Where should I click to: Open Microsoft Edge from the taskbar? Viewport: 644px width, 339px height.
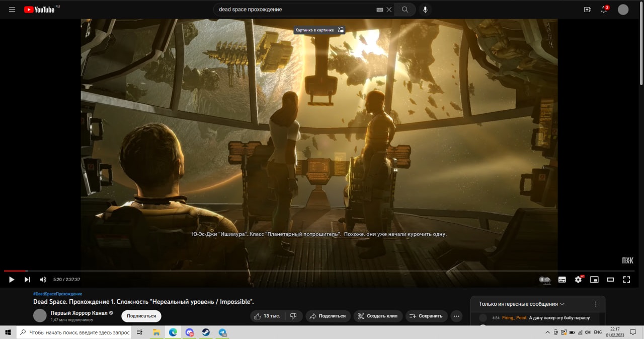(x=173, y=332)
